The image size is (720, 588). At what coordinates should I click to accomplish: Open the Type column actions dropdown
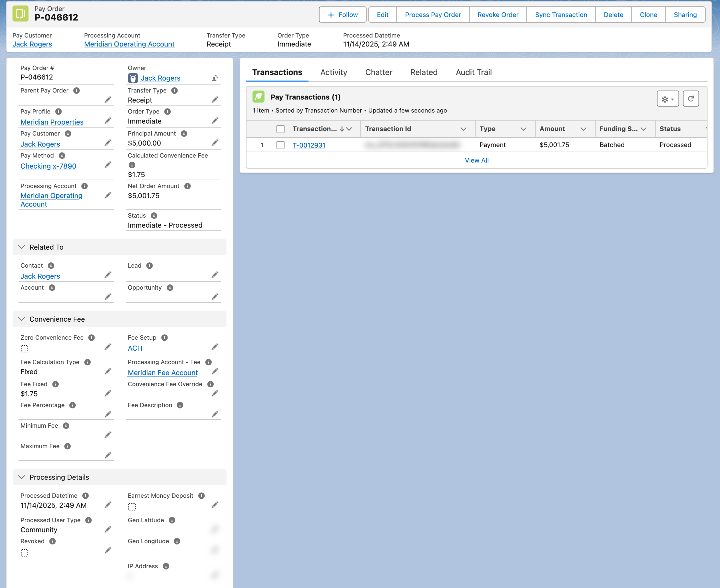point(523,129)
